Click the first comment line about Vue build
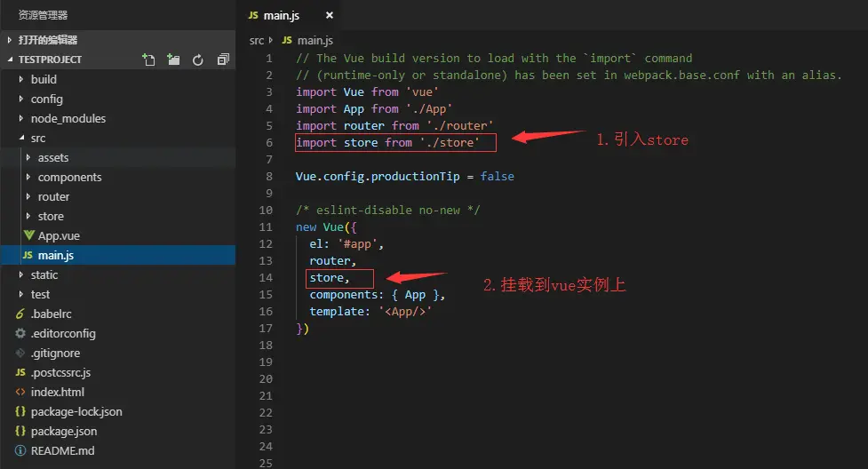Image resolution: width=868 pixels, height=469 pixels. click(494, 58)
